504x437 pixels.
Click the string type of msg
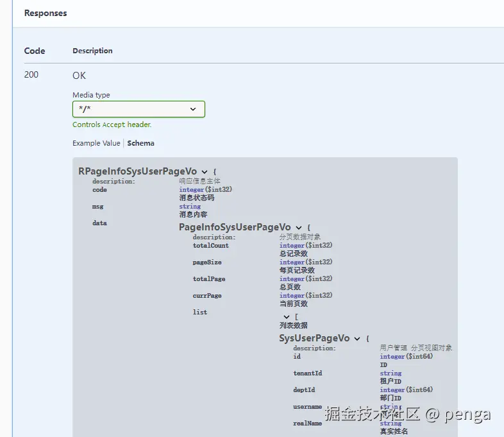pyautogui.click(x=190, y=207)
